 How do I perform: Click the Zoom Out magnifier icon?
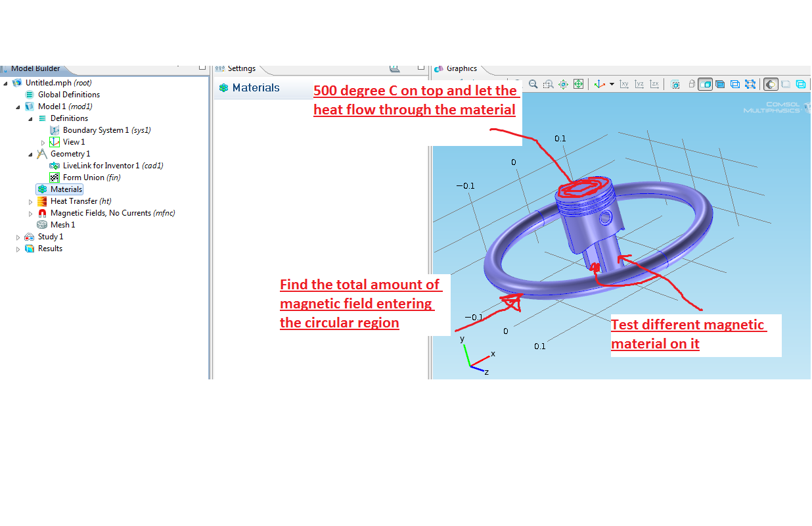pos(533,84)
